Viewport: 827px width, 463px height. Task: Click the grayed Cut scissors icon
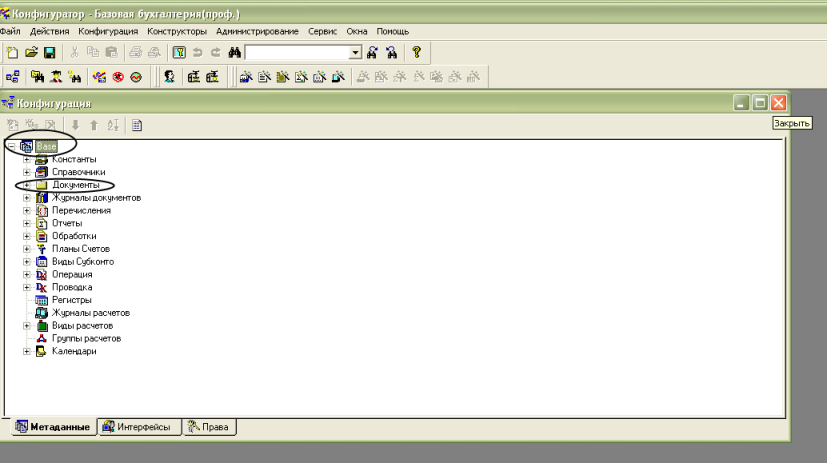click(74, 52)
